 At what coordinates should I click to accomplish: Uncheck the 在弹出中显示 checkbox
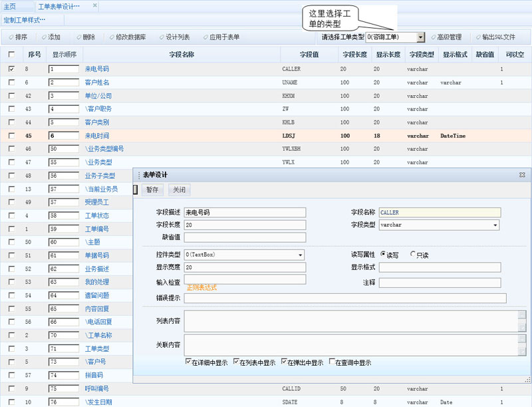pos(284,362)
